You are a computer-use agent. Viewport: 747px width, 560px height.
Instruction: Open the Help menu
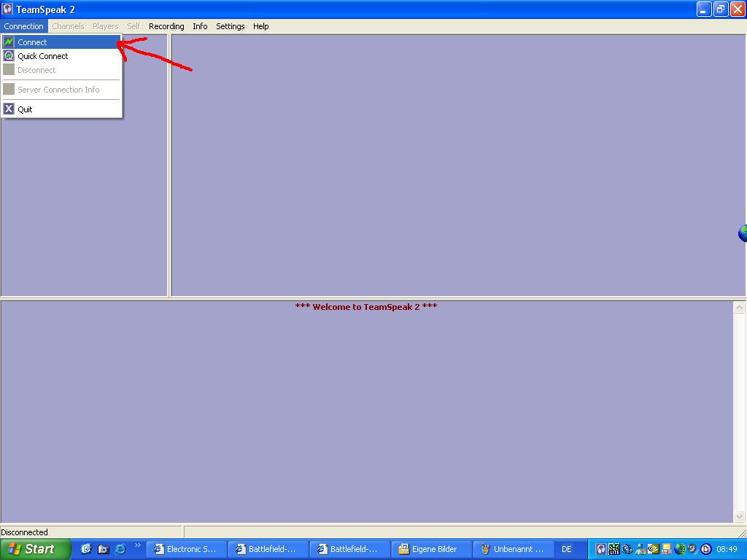[260, 26]
